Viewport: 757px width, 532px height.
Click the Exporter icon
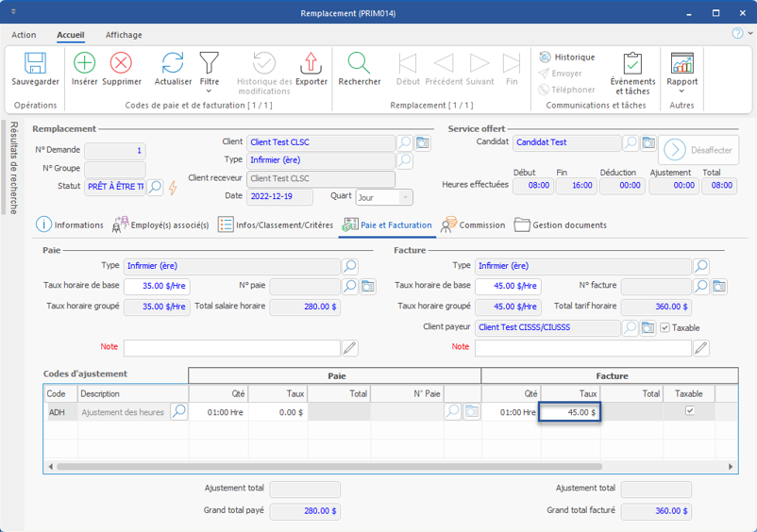(311, 64)
